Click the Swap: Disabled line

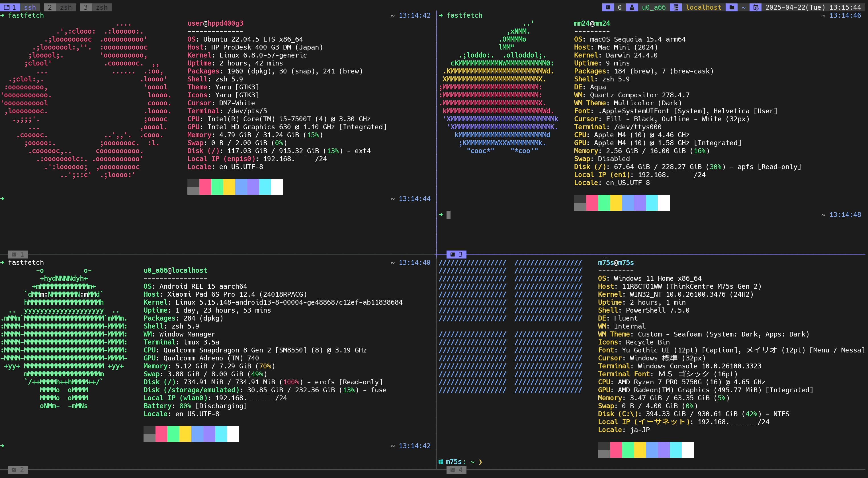(602, 159)
